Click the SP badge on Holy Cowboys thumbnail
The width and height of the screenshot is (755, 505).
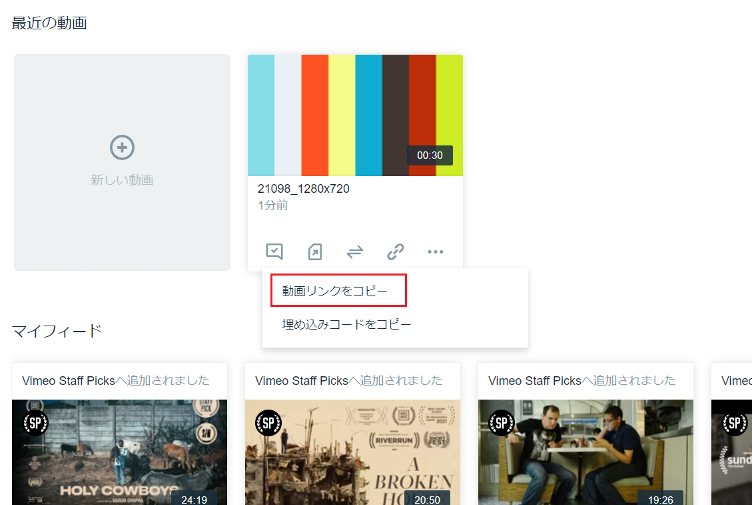[x=36, y=422]
